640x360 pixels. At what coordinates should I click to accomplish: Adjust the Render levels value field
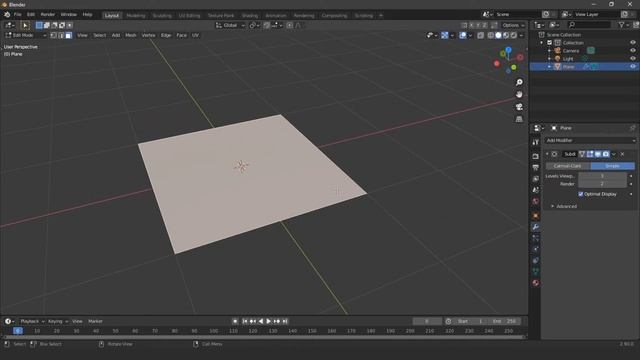(x=602, y=184)
